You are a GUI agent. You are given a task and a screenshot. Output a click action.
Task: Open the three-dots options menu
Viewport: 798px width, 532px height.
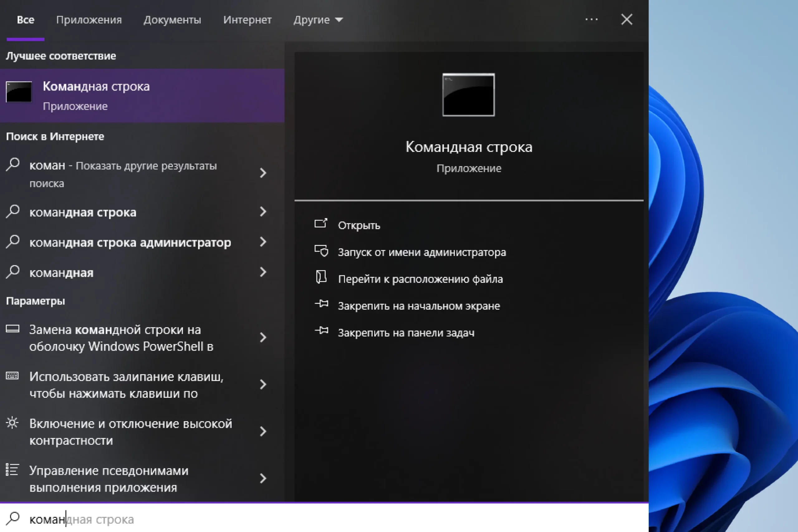coord(592,20)
